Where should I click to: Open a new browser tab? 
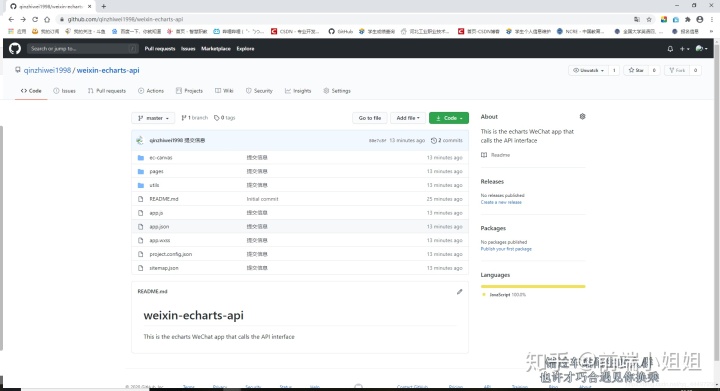104,6
